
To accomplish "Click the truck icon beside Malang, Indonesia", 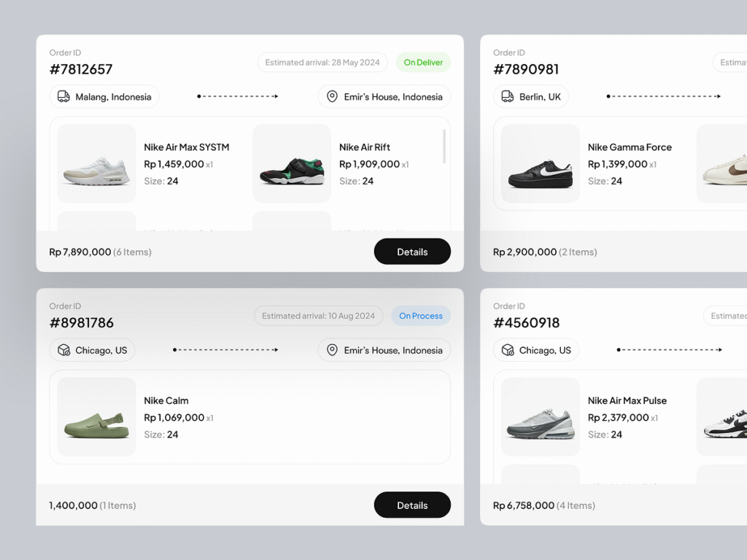I will click(63, 96).
